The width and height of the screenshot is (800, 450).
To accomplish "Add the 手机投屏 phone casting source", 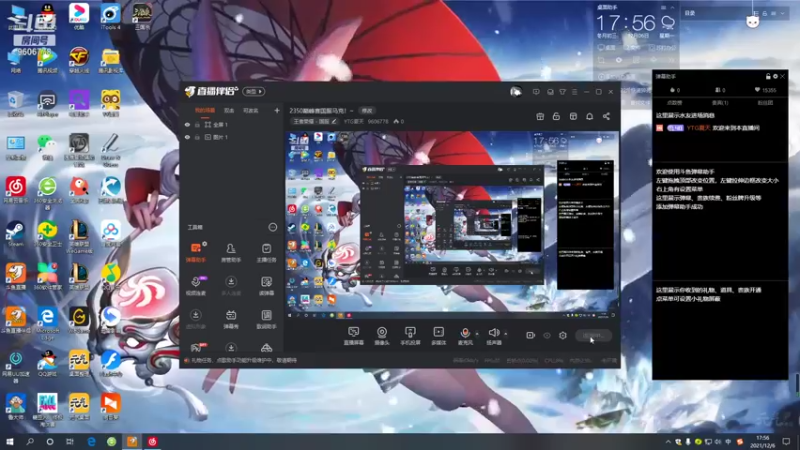I will click(x=410, y=336).
